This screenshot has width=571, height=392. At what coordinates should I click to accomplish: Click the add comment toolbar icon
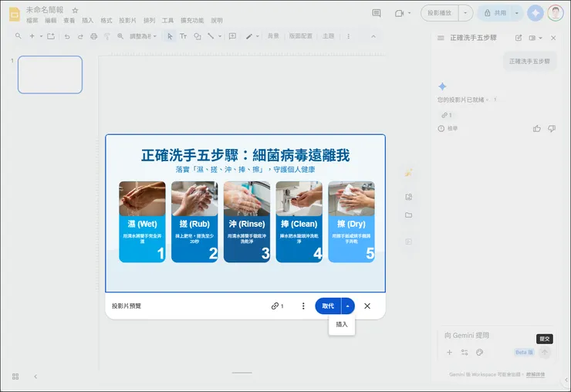pos(232,36)
